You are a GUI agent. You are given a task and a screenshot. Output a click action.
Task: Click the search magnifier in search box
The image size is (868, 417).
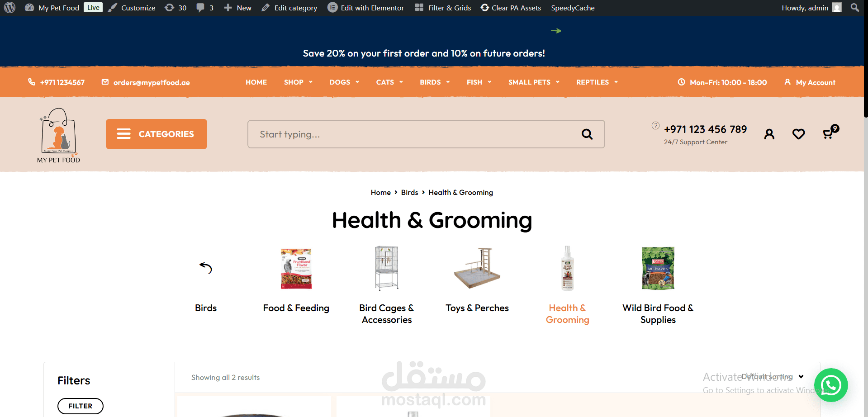(587, 134)
